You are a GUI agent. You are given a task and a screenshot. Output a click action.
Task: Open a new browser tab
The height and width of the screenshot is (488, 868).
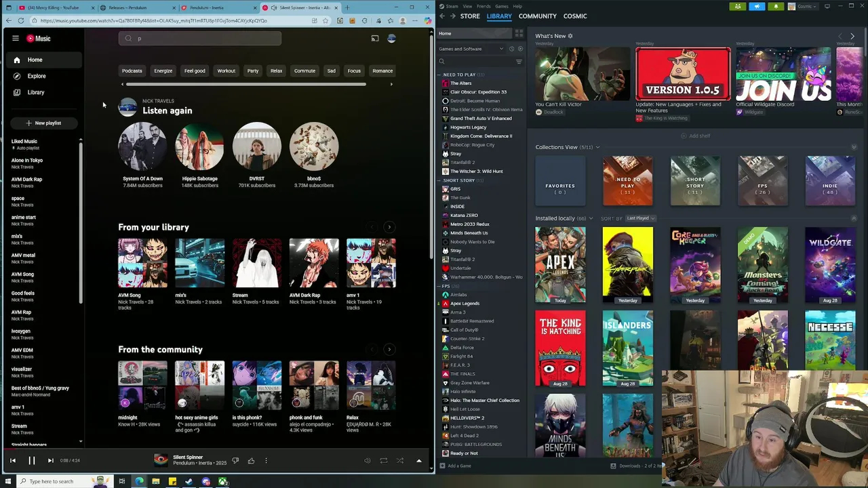pos(347,7)
